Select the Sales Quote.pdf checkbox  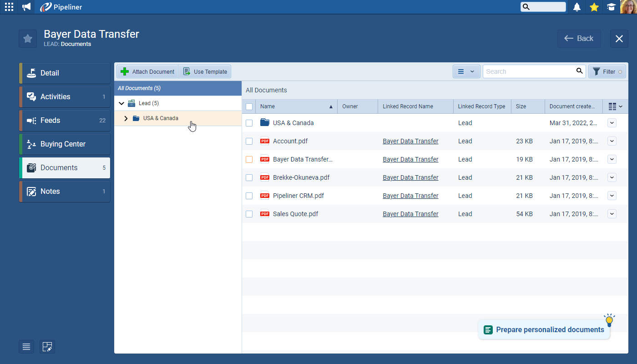point(249,214)
